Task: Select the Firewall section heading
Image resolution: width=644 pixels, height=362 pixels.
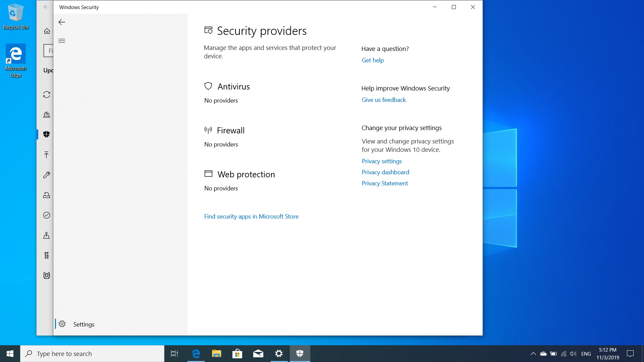Action: click(x=231, y=130)
